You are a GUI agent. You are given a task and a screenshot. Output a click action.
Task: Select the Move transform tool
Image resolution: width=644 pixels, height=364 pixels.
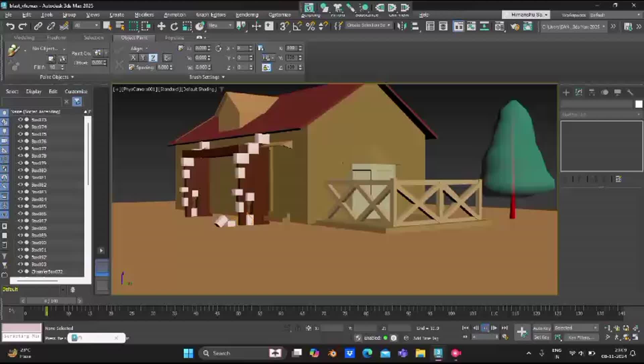[x=161, y=26]
